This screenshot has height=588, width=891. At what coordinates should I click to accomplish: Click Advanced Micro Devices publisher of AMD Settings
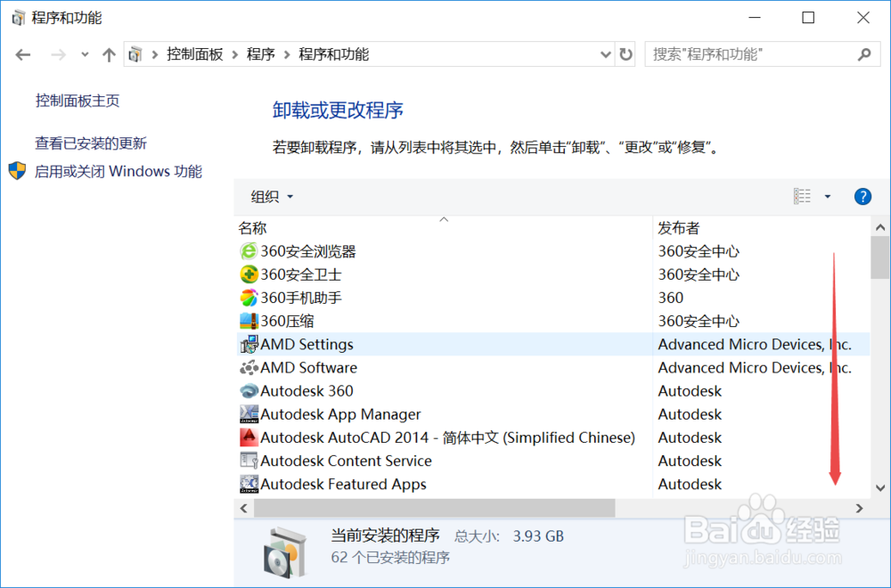tap(755, 344)
